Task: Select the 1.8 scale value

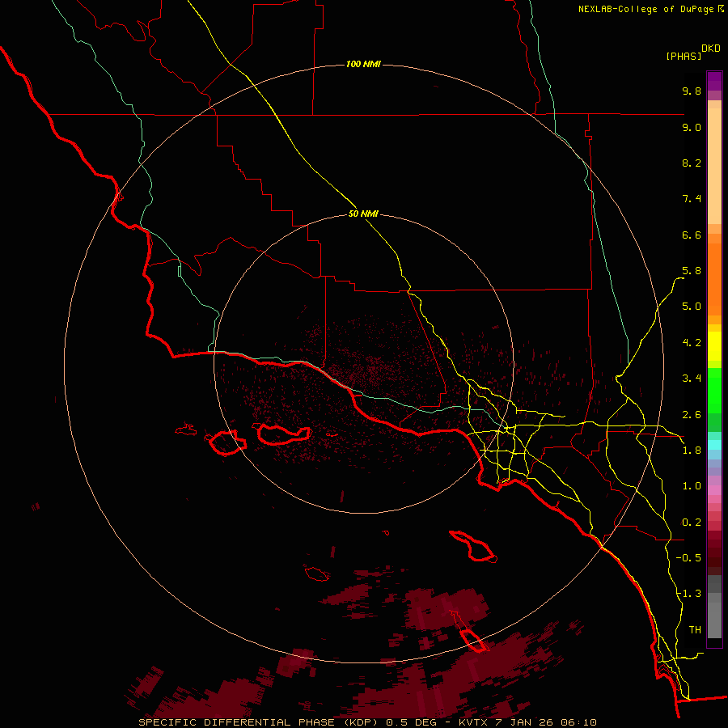Action: coord(692,451)
